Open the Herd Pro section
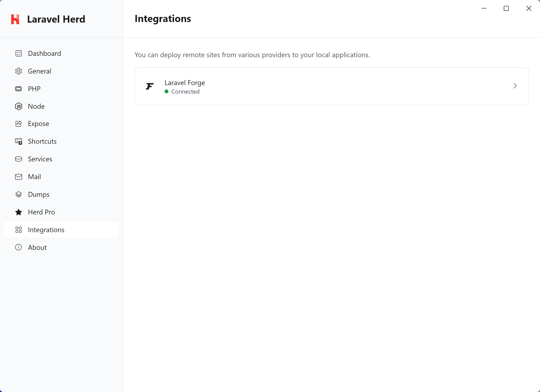Image resolution: width=540 pixels, height=392 pixels. [x=41, y=212]
